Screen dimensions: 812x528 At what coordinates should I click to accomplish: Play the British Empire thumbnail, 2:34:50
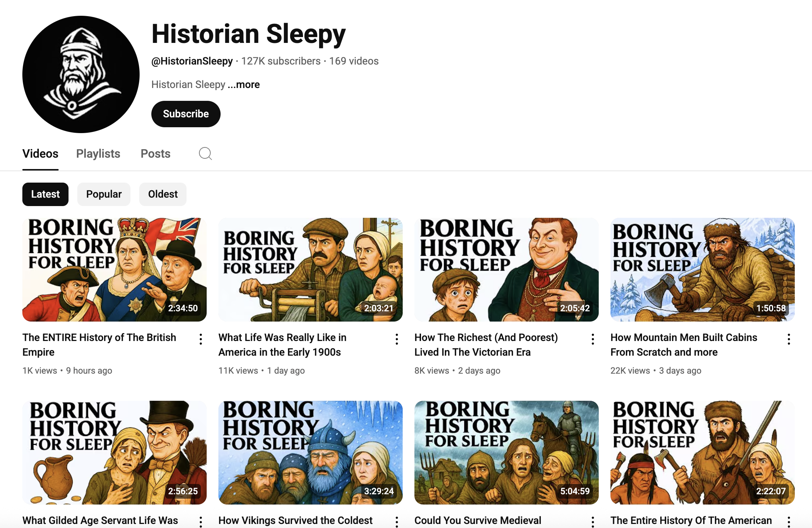click(114, 270)
